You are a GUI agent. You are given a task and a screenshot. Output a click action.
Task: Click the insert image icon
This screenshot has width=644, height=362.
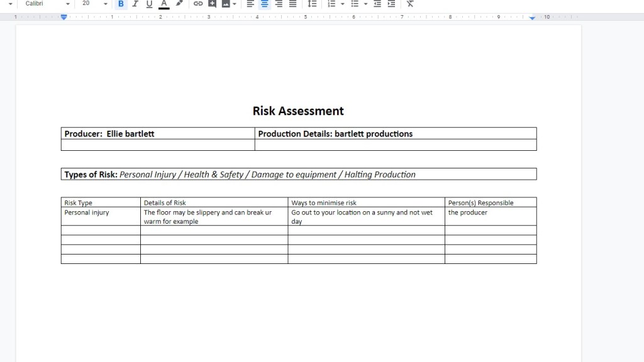(225, 4)
